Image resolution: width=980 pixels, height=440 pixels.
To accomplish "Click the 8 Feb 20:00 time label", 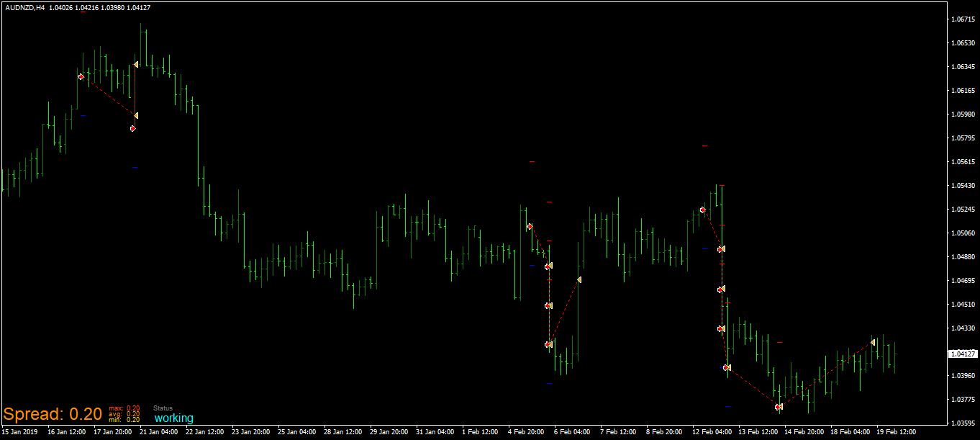I will pyautogui.click(x=665, y=432).
